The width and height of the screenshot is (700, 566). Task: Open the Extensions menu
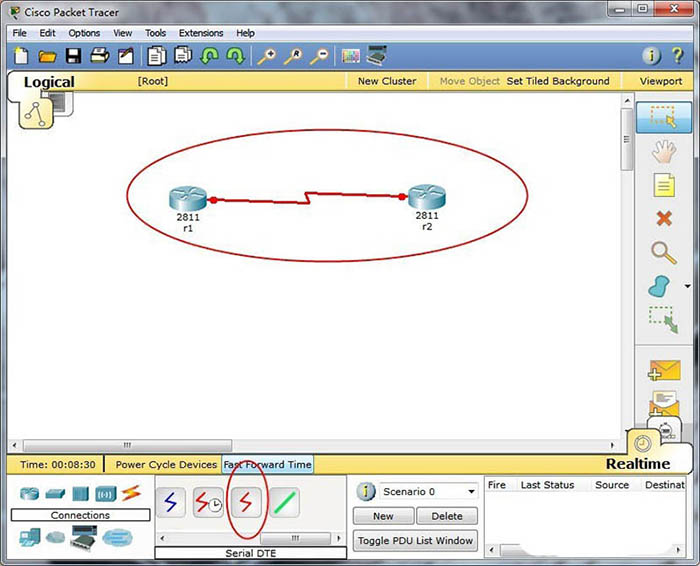coord(201,33)
